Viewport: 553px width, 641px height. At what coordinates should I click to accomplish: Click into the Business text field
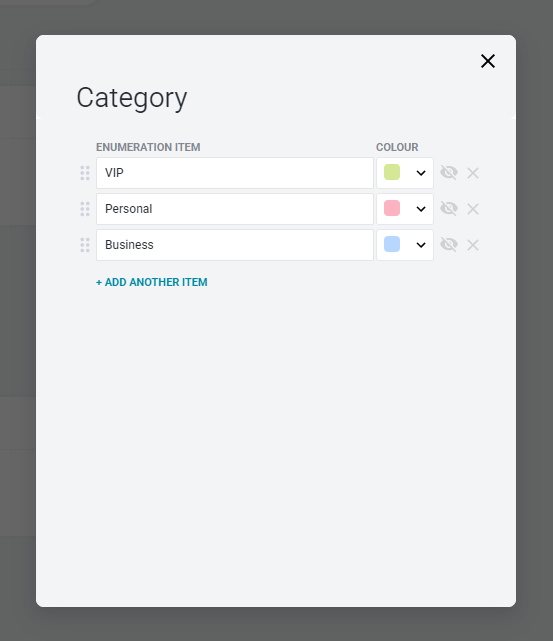[x=235, y=245]
